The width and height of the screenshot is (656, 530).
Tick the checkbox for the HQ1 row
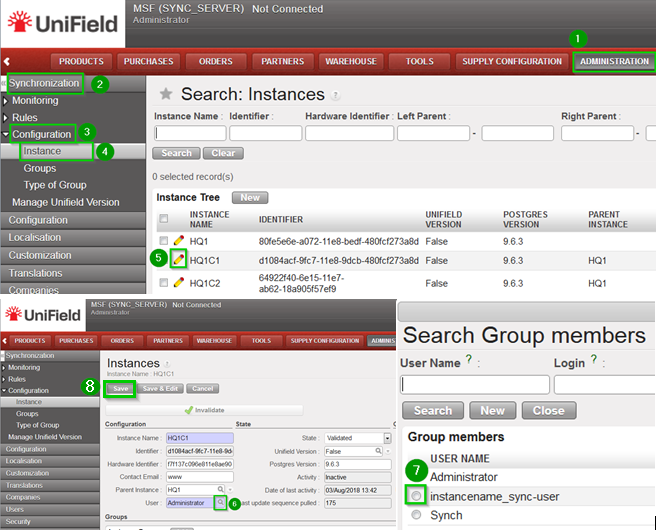(x=163, y=241)
